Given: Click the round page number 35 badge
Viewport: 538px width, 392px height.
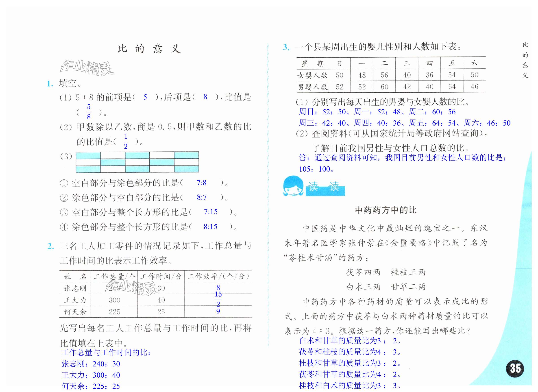Looking at the screenshot, I should [515, 368].
